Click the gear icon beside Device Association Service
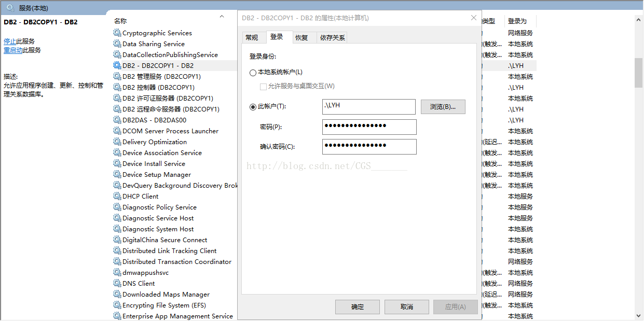This screenshot has width=644, height=321. pos(117,152)
